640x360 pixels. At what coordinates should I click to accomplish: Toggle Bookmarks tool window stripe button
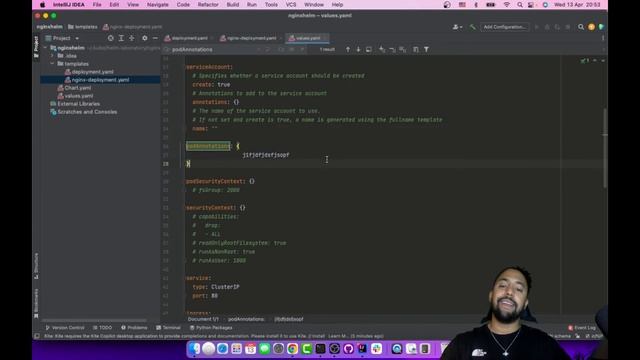coord(36,303)
